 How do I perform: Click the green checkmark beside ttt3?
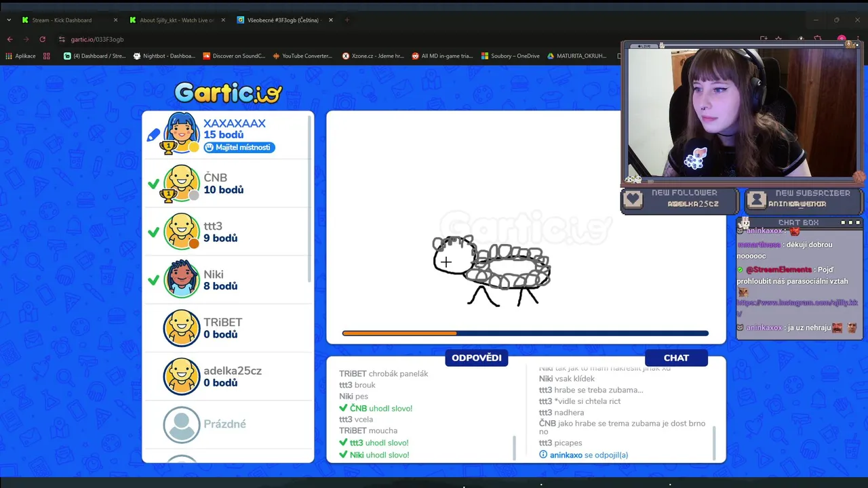coord(153,232)
